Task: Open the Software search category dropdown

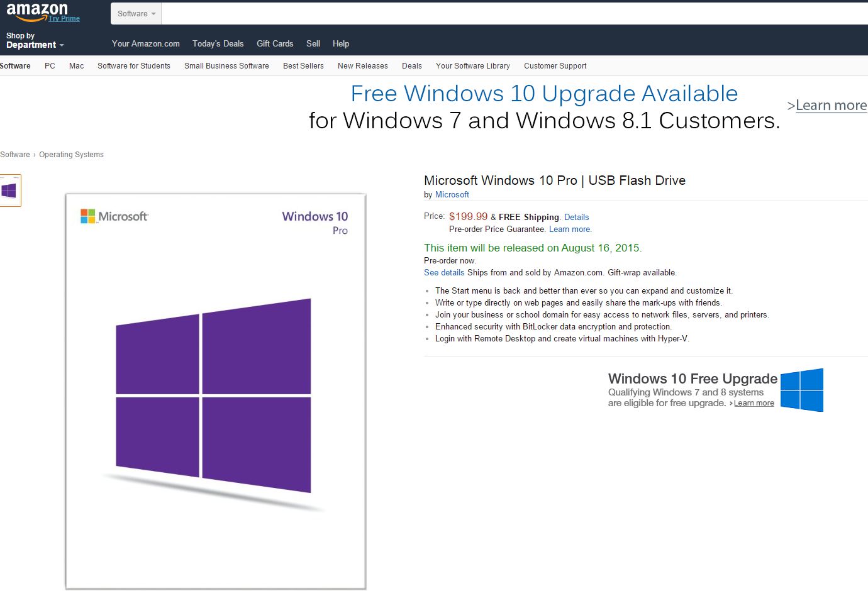Action: tap(135, 13)
